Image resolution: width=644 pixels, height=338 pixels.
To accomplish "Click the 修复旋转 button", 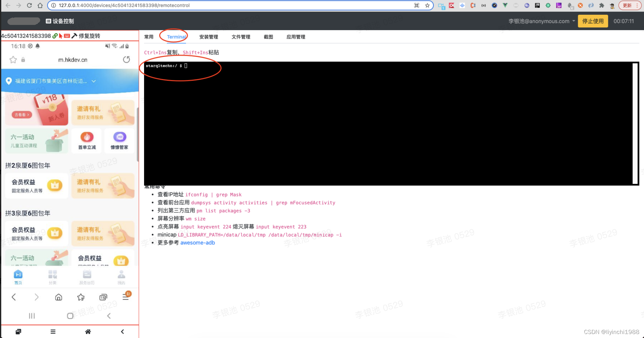I will [89, 36].
